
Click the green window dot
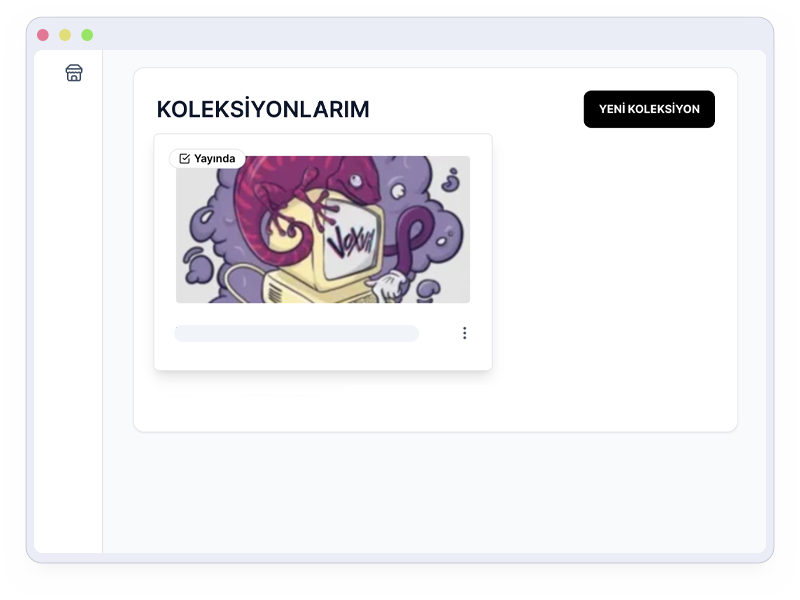pyautogui.click(x=87, y=35)
